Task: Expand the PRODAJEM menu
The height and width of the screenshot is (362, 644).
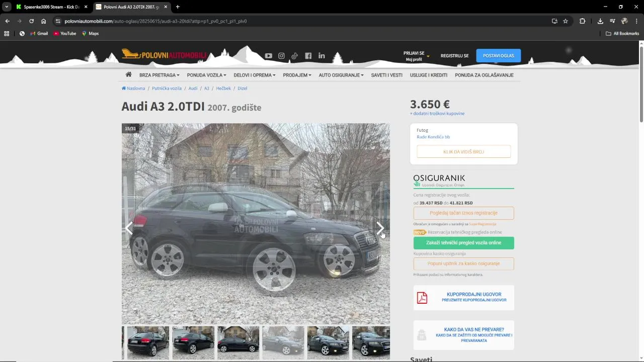Action: [297, 75]
